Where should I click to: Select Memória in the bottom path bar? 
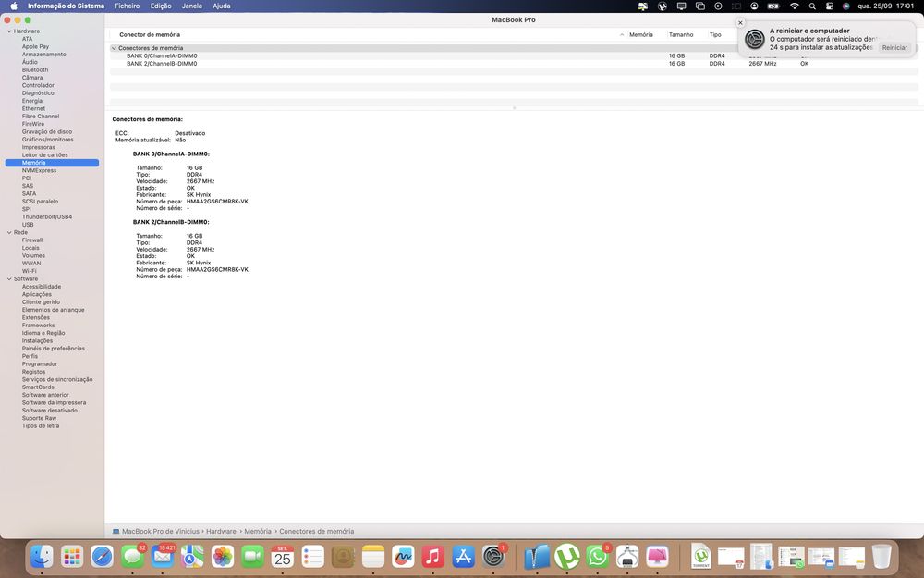pos(258,532)
